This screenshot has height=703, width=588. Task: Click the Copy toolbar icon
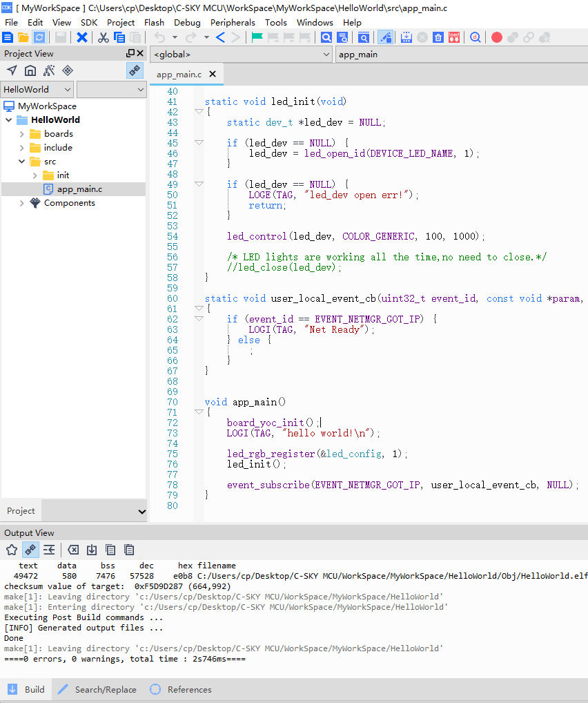coord(119,38)
